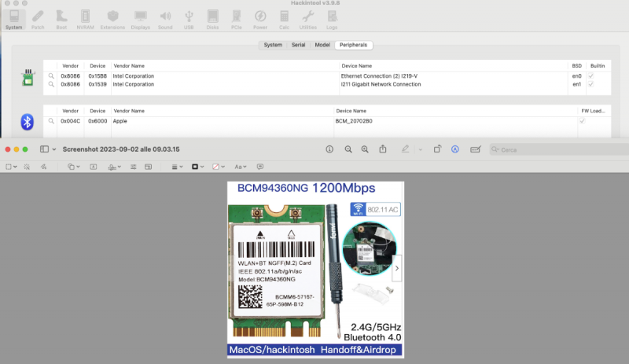The height and width of the screenshot is (364, 629).
Task: Select the I211 Gigabit Network Connection cell
Action: point(381,84)
